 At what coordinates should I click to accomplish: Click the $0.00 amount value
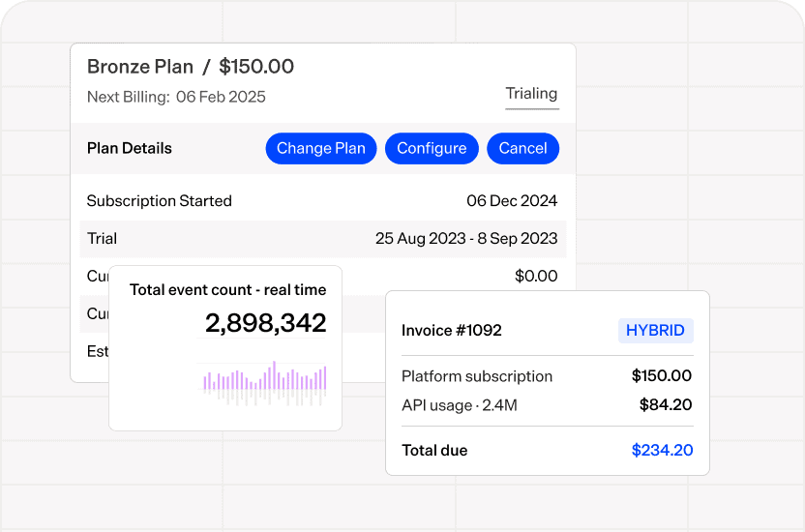(x=536, y=276)
